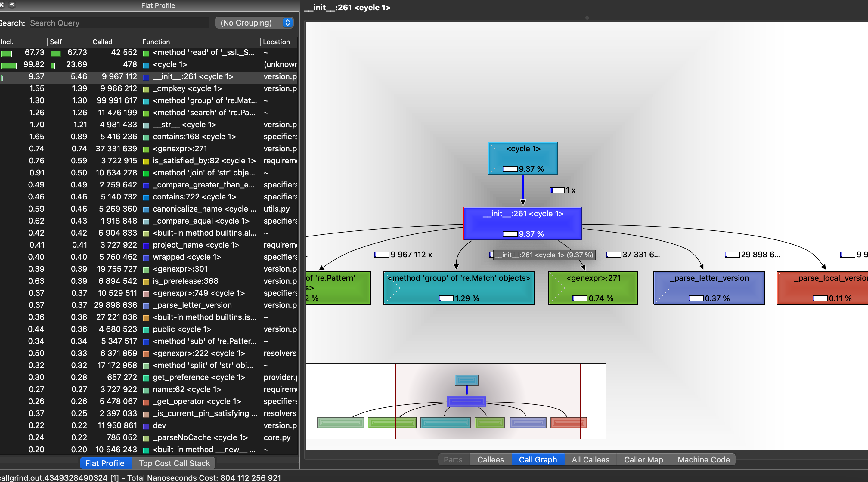This screenshot has width=868, height=482.
Task: Select the __str__ <cycle 1> row
Action: (149, 125)
